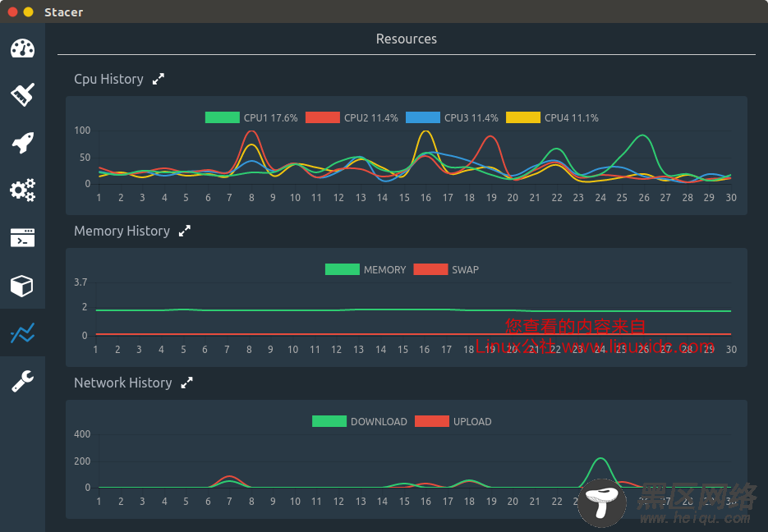Click the yellow CPU4 peak at 16

[x=425, y=131]
